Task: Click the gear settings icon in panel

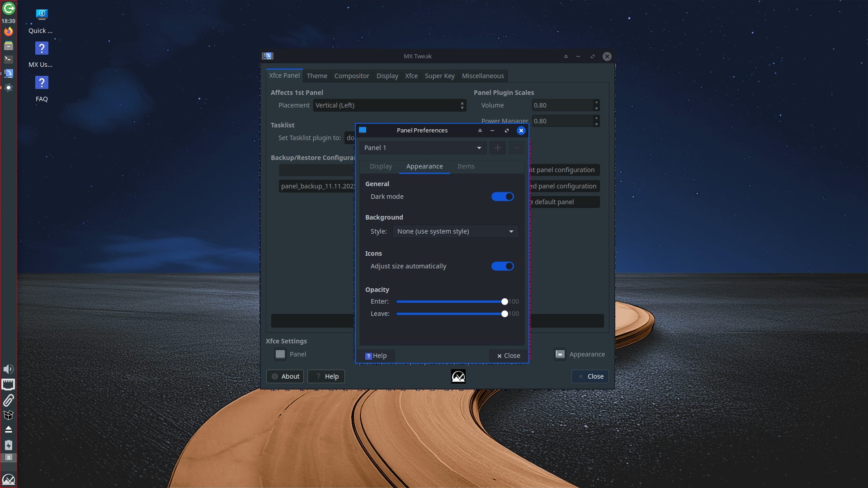Action: [9, 88]
